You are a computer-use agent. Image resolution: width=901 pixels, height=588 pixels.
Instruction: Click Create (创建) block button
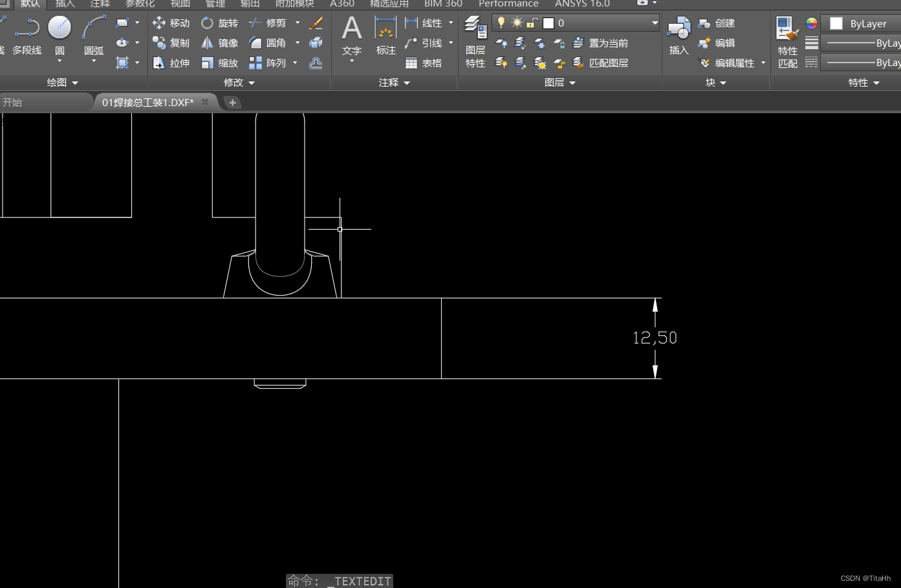pyautogui.click(x=717, y=23)
